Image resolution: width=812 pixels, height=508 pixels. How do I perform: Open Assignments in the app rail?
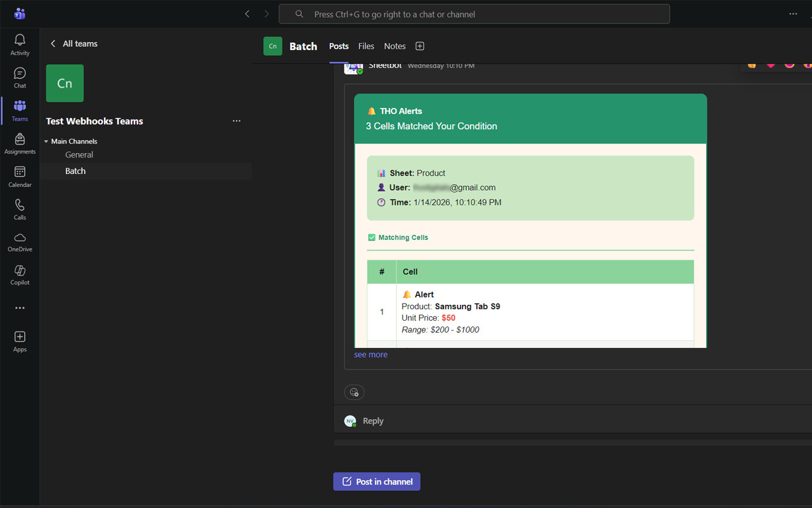point(20,144)
